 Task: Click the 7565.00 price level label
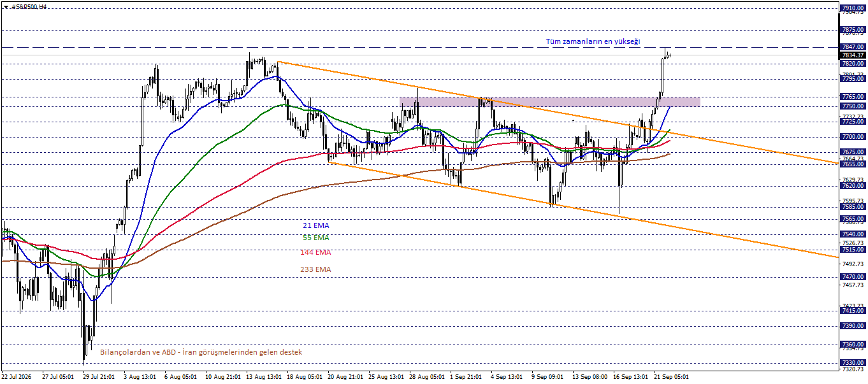tap(853, 219)
